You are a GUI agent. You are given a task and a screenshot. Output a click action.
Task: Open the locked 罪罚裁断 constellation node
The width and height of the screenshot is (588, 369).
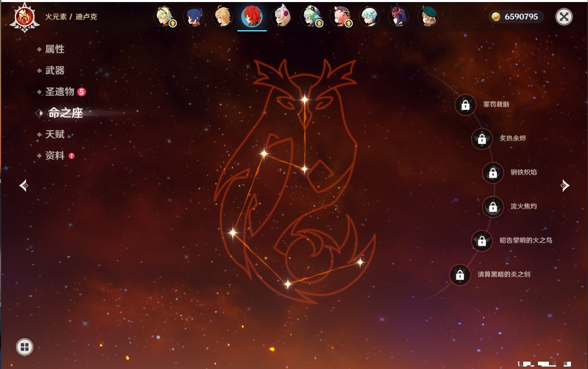click(x=465, y=105)
